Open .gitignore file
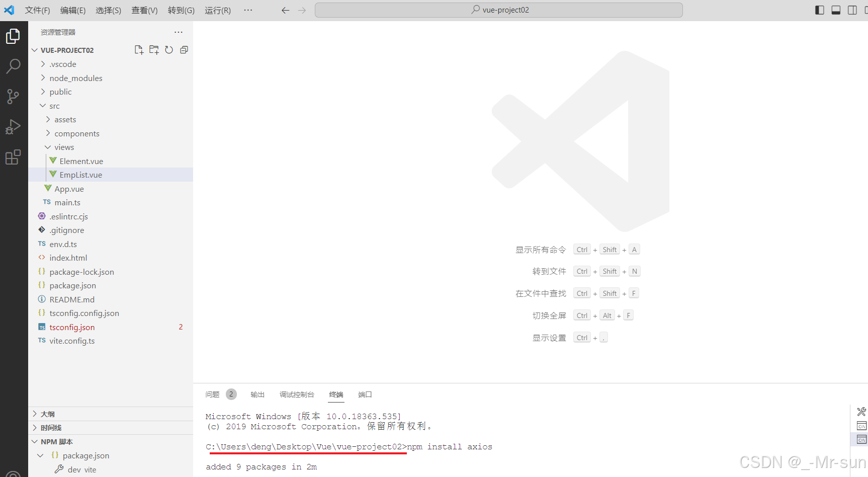The image size is (868, 477). 111,230
